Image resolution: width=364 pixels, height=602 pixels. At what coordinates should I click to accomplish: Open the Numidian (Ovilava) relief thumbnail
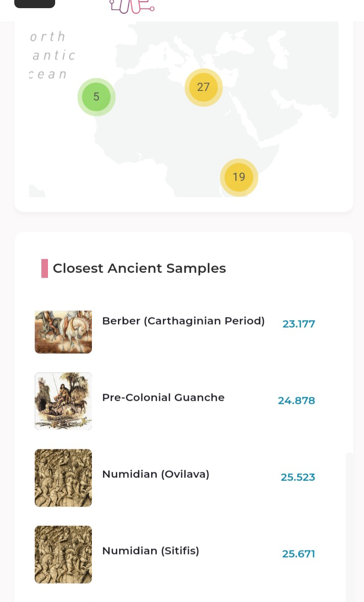[63, 478]
